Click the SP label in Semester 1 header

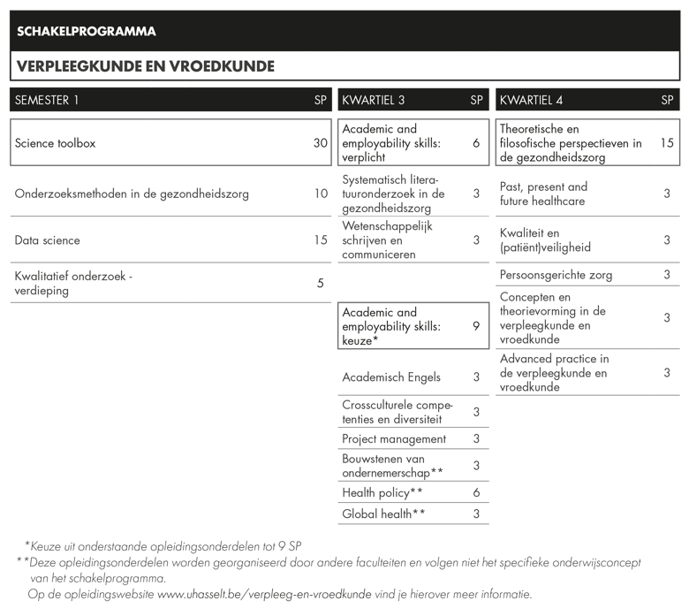point(320,100)
